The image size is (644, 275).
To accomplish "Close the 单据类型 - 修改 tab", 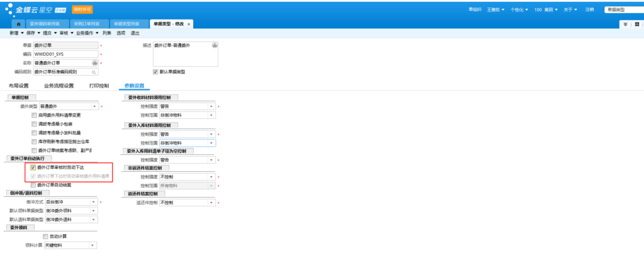I will [189, 24].
